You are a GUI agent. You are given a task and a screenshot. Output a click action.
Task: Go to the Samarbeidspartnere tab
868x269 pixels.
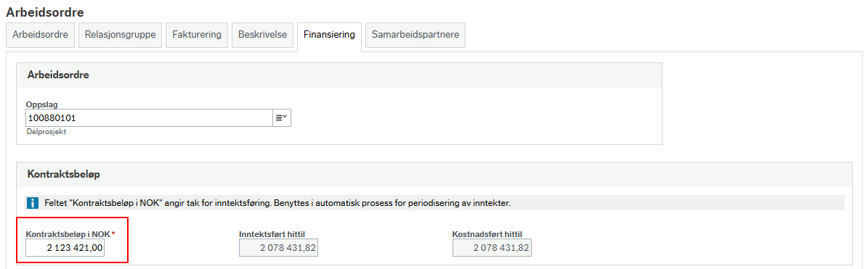[x=415, y=35]
